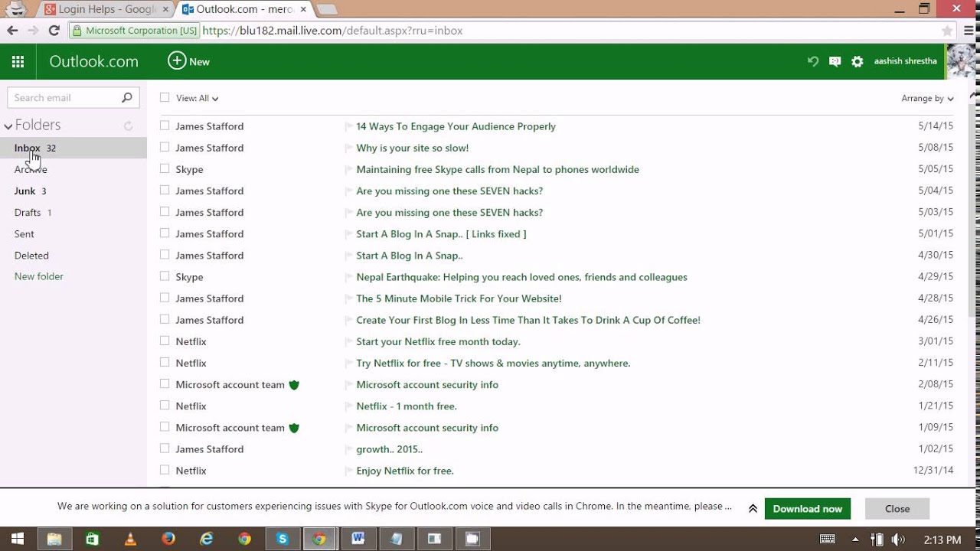Open the Inbox folder
980x551 pixels.
click(73, 148)
